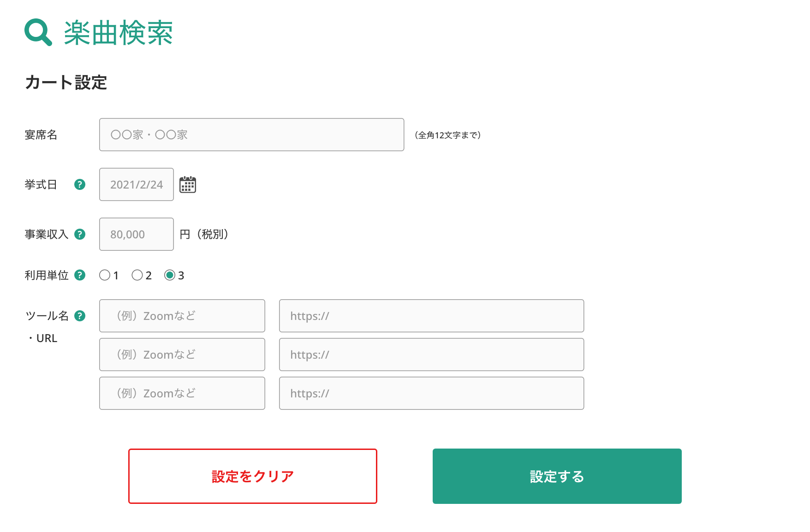This screenshot has width=810, height=532.
Task: Focus the 宴席名 text field
Action: click(251, 135)
